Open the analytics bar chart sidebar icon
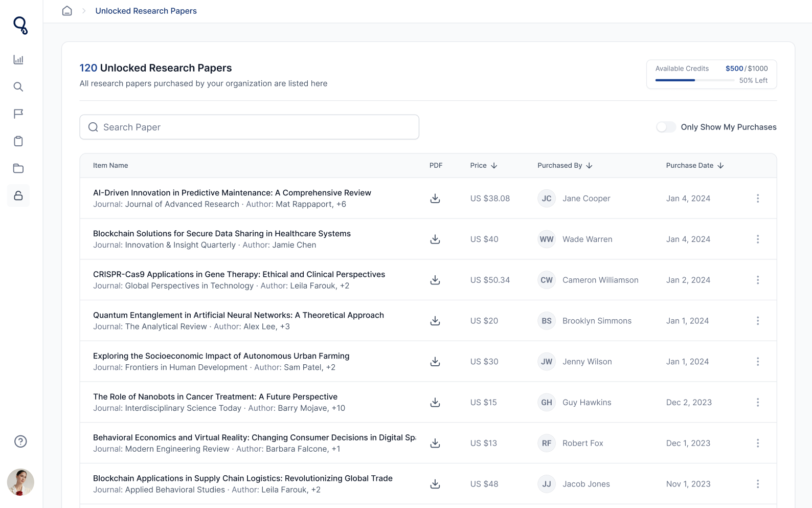Screen dimensions: 812x508 18,59
